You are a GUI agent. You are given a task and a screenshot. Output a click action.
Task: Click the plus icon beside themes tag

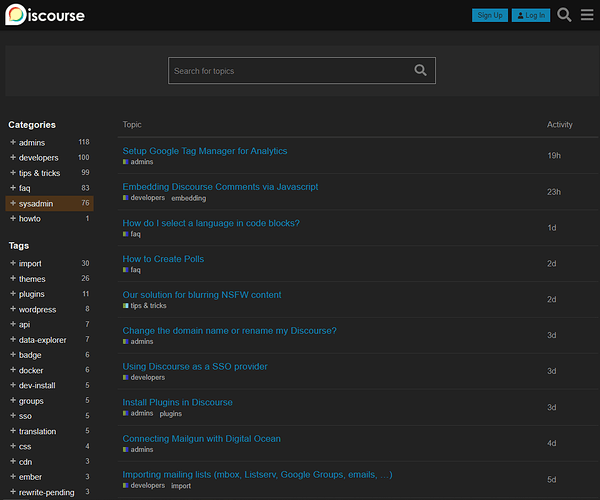point(13,279)
